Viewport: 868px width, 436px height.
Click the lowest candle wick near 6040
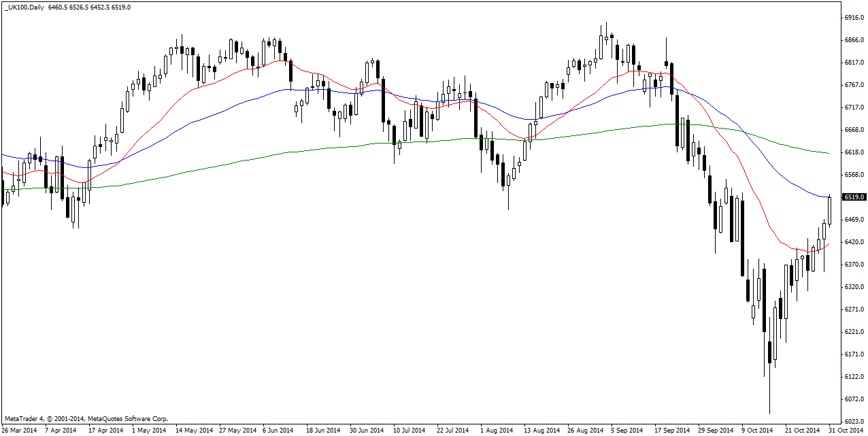pyautogui.click(x=769, y=395)
